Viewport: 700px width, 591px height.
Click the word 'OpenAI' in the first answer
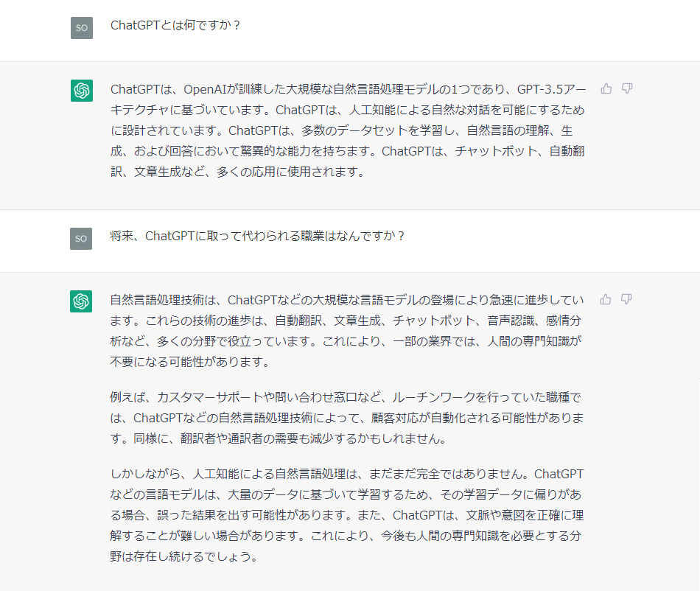206,89
